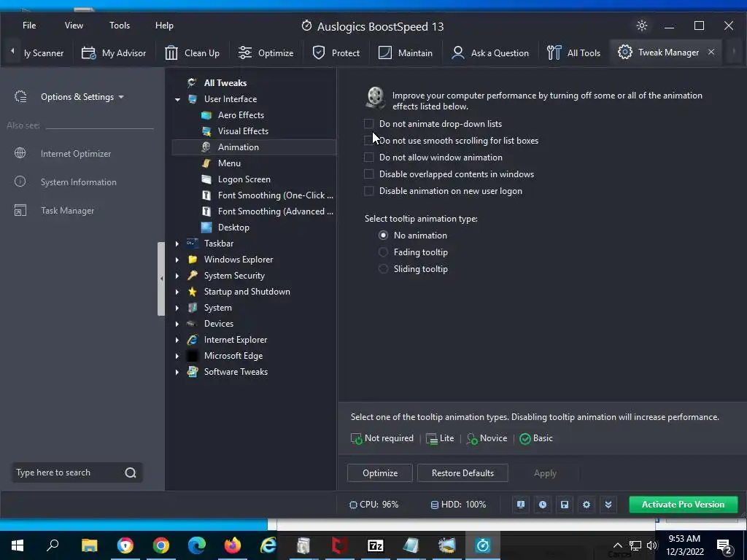
Task: Expand the System tree node
Action: tap(177, 308)
